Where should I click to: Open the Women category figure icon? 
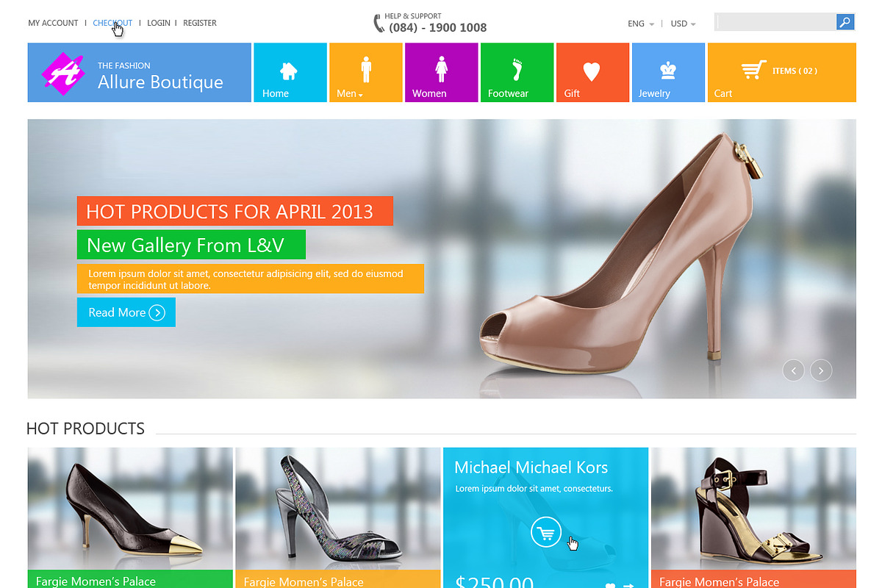click(x=441, y=70)
